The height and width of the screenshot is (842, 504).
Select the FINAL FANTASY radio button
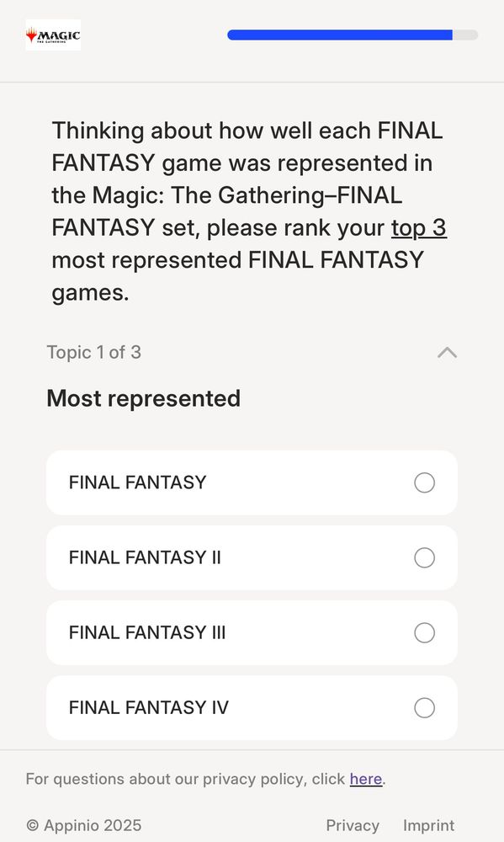pos(425,482)
